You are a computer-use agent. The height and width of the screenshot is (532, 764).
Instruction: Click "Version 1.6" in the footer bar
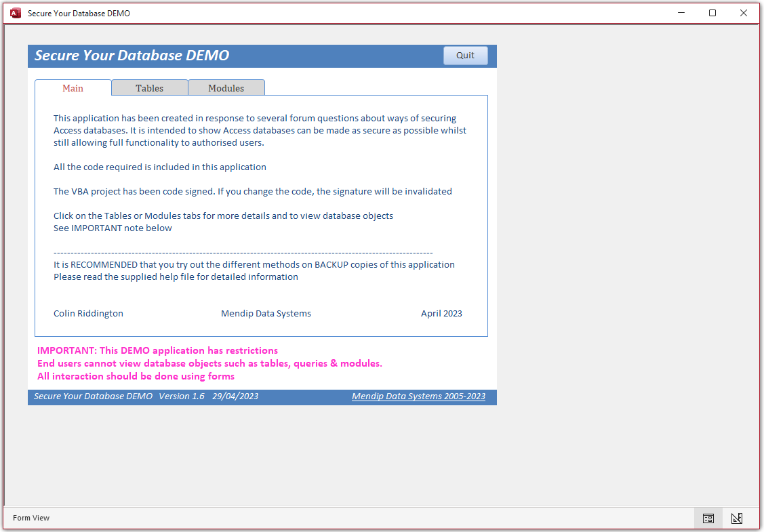click(x=182, y=396)
